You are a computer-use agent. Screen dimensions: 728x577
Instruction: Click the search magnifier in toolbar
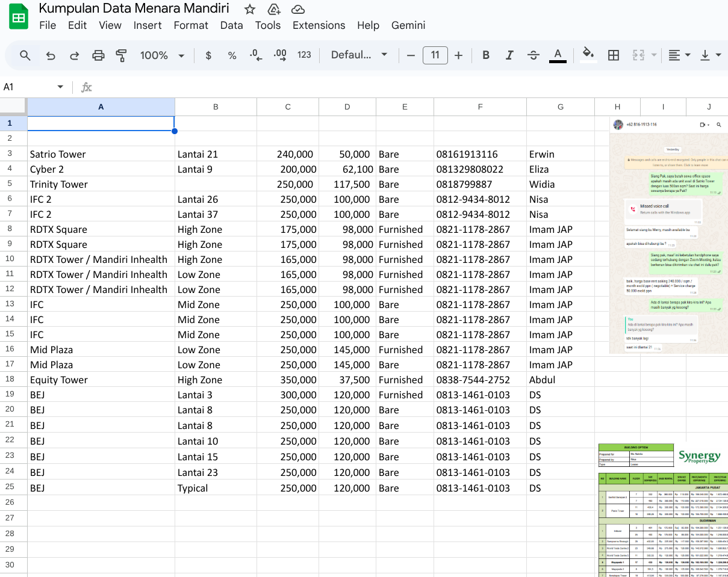point(25,55)
